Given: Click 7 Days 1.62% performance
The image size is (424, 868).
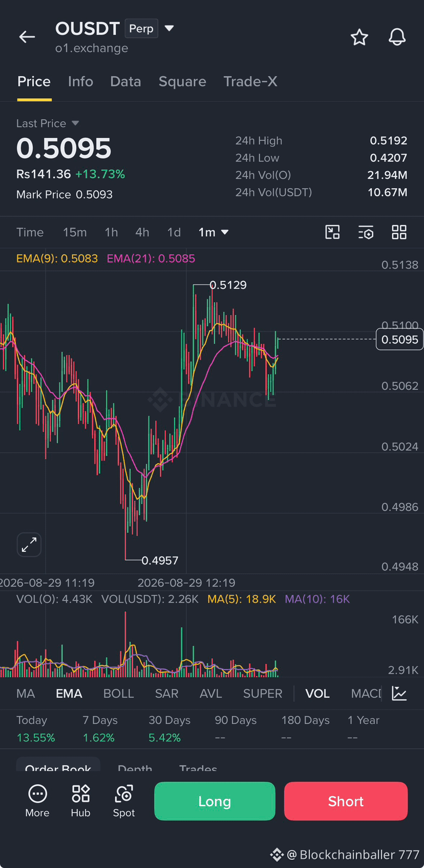Looking at the screenshot, I should 100,729.
